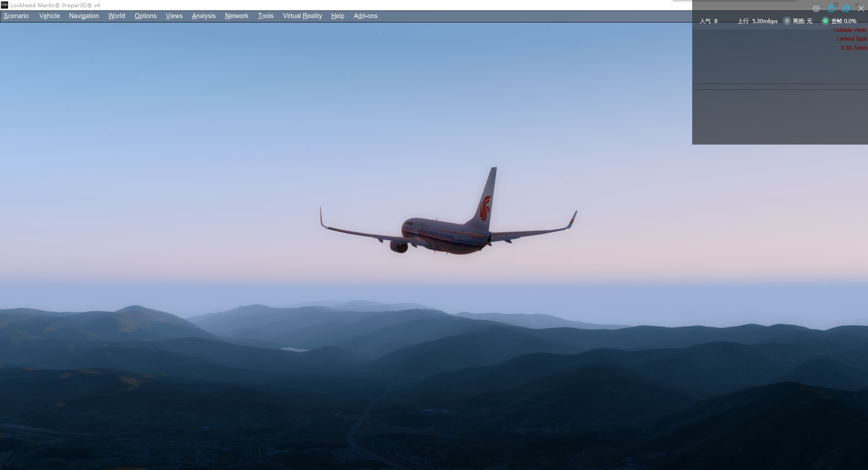
Task: Expand the World menu
Action: 117,16
